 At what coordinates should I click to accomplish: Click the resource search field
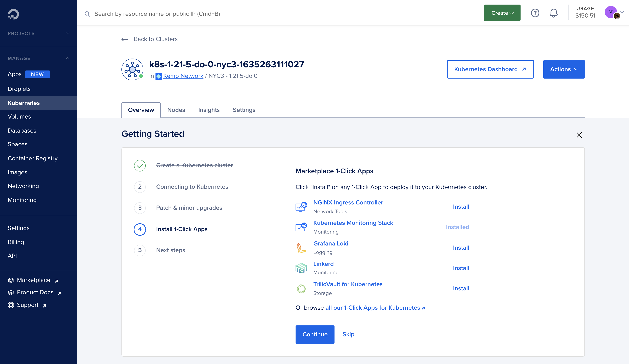[x=157, y=14]
